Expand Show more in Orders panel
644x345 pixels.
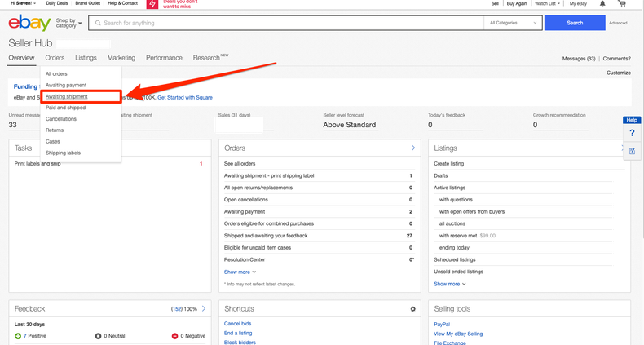pos(240,272)
